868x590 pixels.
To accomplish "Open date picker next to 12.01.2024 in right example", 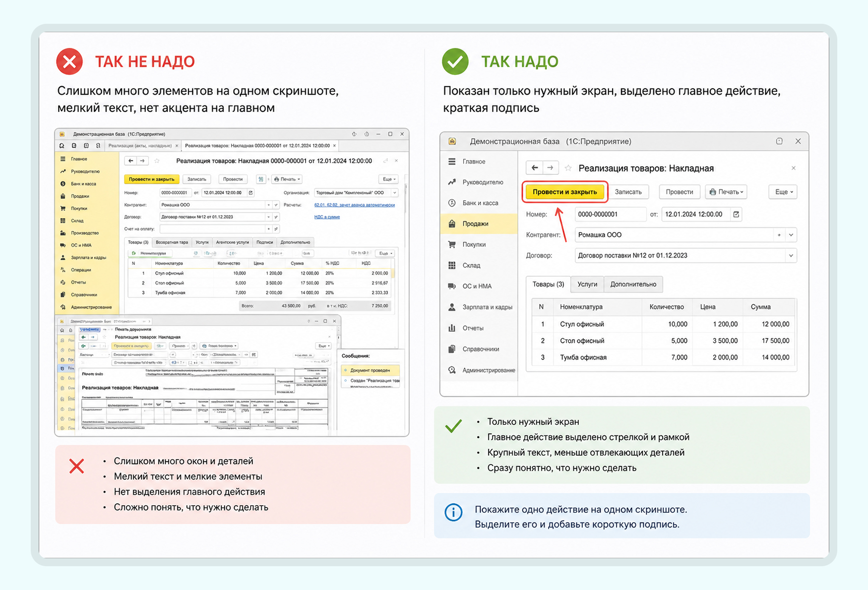I will [736, 214].
